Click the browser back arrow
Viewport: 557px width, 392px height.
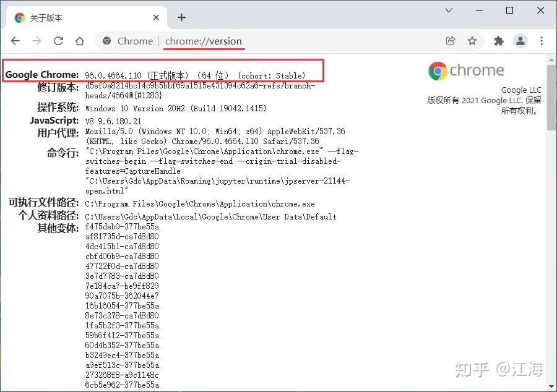15,41
